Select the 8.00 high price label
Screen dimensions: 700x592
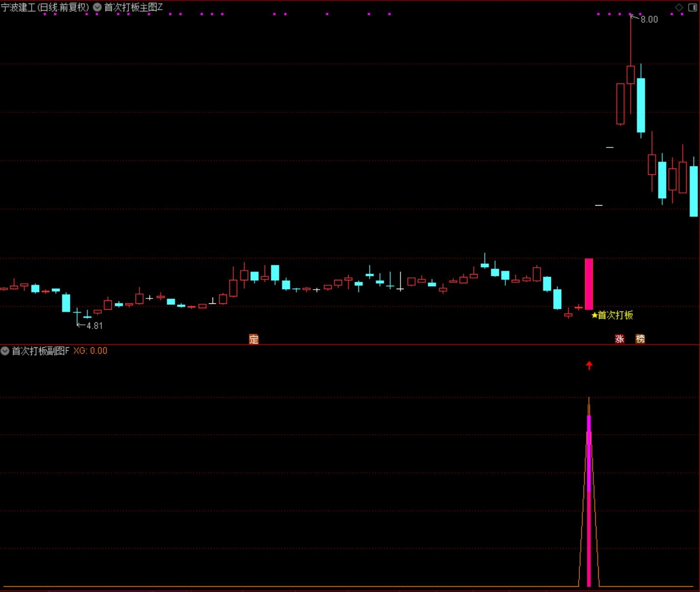(649, 20)
